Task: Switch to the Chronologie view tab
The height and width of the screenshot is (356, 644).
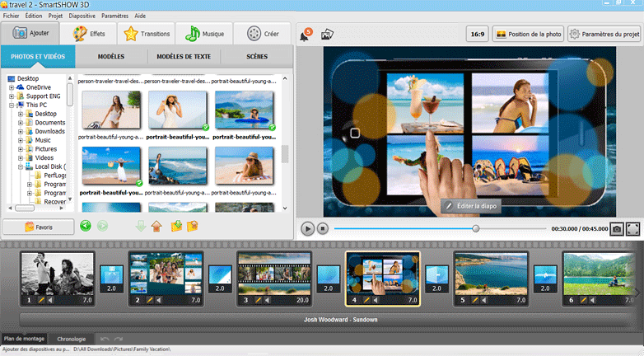Action: (72, 339)
